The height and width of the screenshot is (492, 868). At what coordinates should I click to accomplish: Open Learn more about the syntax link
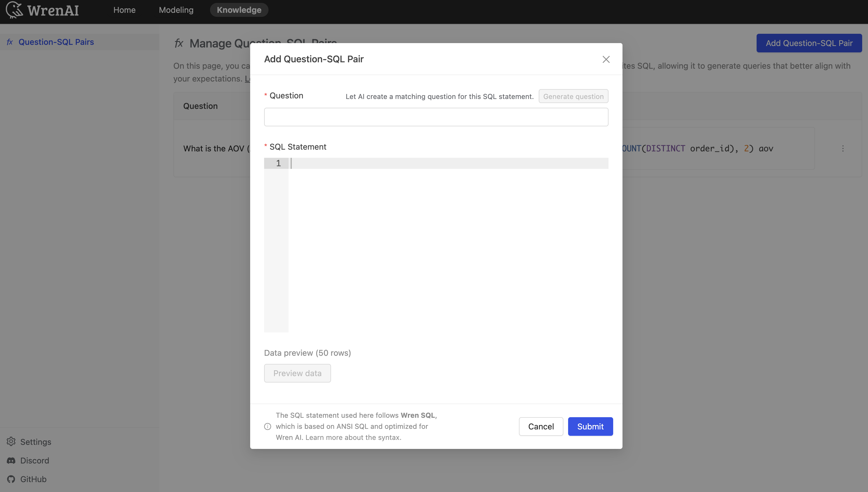(x=353, y=437)
